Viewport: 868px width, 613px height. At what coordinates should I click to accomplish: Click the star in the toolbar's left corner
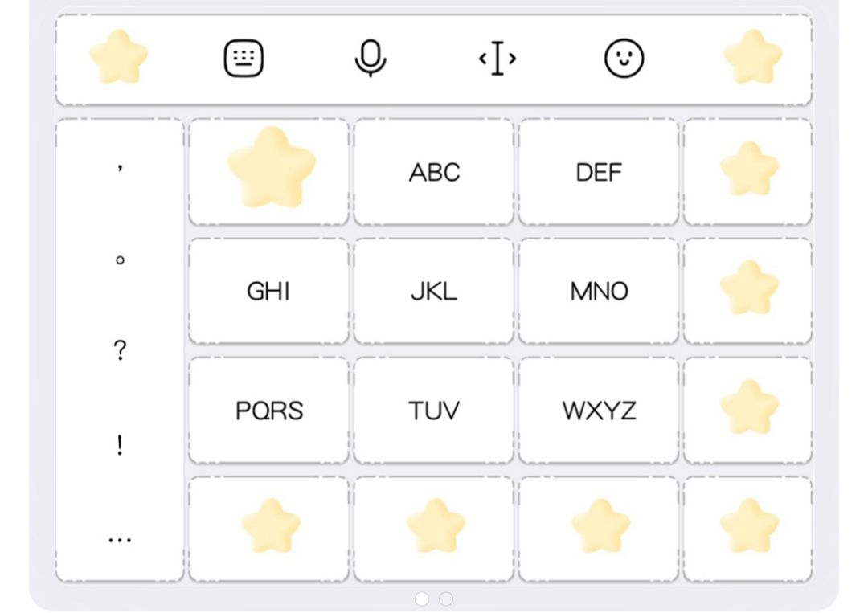[119, 57]
